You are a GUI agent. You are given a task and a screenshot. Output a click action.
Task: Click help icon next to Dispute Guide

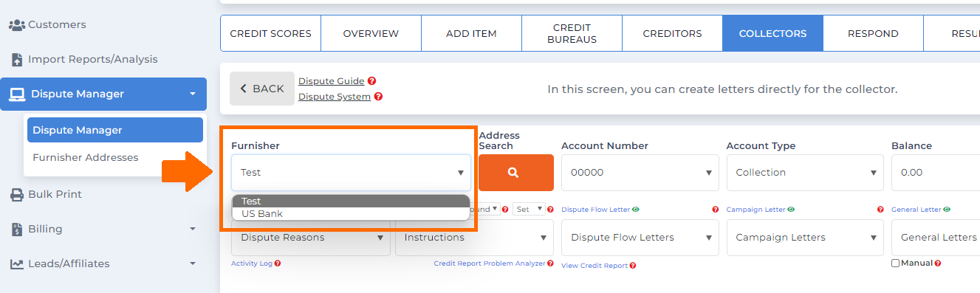pos(372,81)
